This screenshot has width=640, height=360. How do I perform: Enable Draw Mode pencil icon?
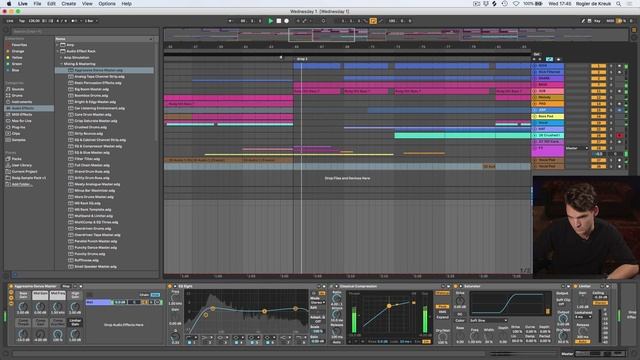click(x=583, y=21)
